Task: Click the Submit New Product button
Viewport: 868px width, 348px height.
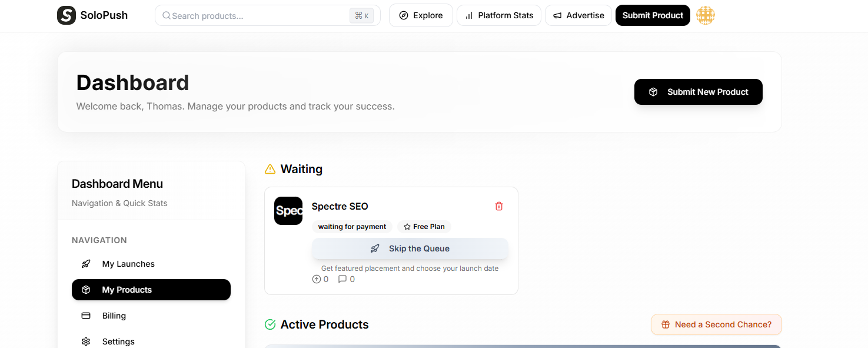Action: (698, 92)
